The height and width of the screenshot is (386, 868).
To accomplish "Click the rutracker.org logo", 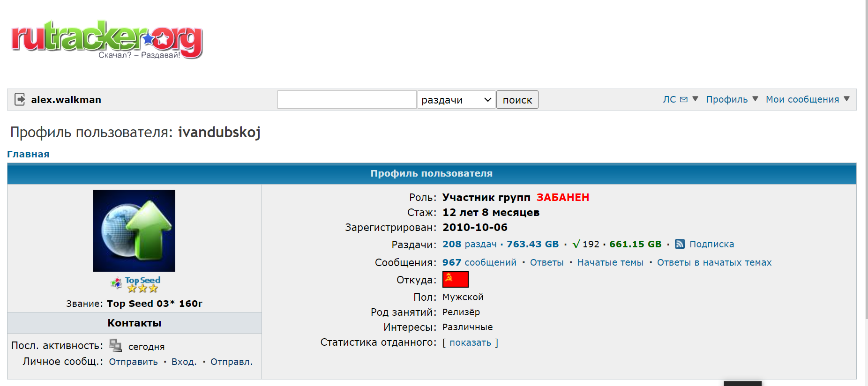I will pos(107,39).
